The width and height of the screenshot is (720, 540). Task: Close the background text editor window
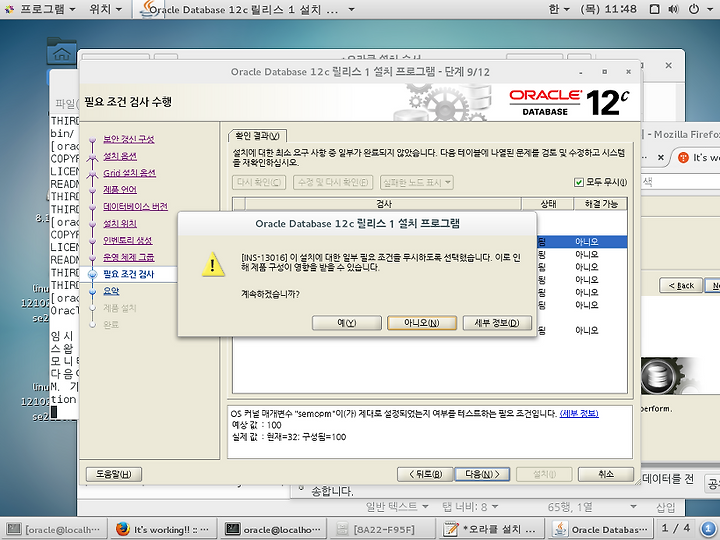pyautogui.click(x=669, y=65)
